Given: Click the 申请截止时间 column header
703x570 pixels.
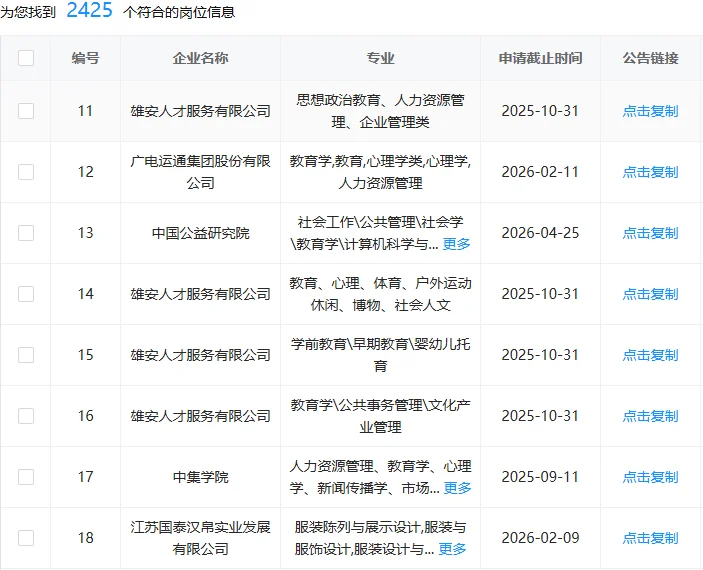Looking at the screenshot, I should pyautogui.click(x=540, y=58).
